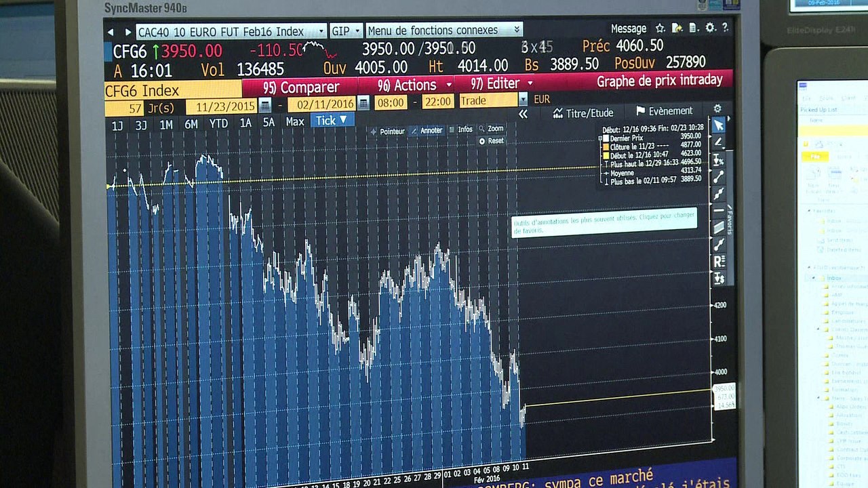868x488 pixels.
Task: Switch chart range to 6M
Action: 191,124
